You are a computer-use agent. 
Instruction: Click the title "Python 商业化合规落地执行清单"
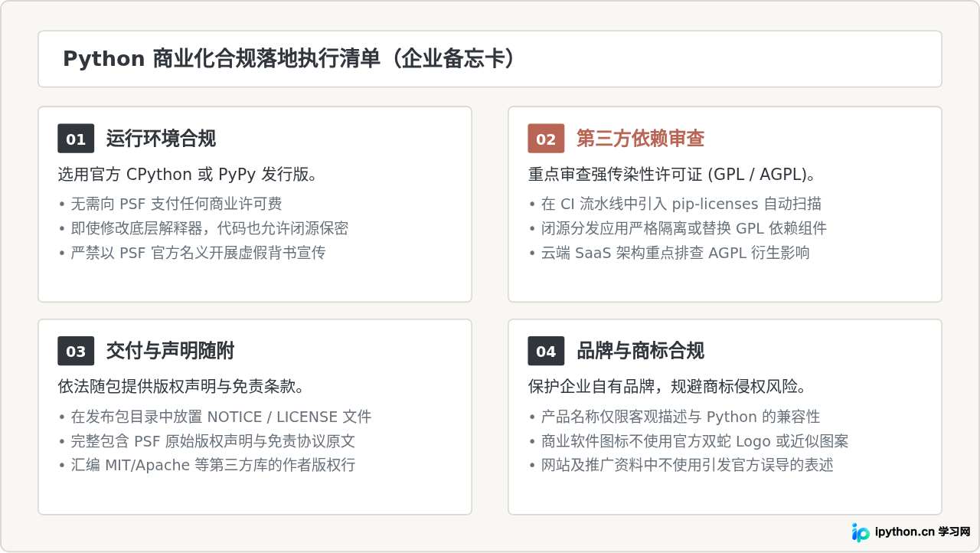coord(221,59)
